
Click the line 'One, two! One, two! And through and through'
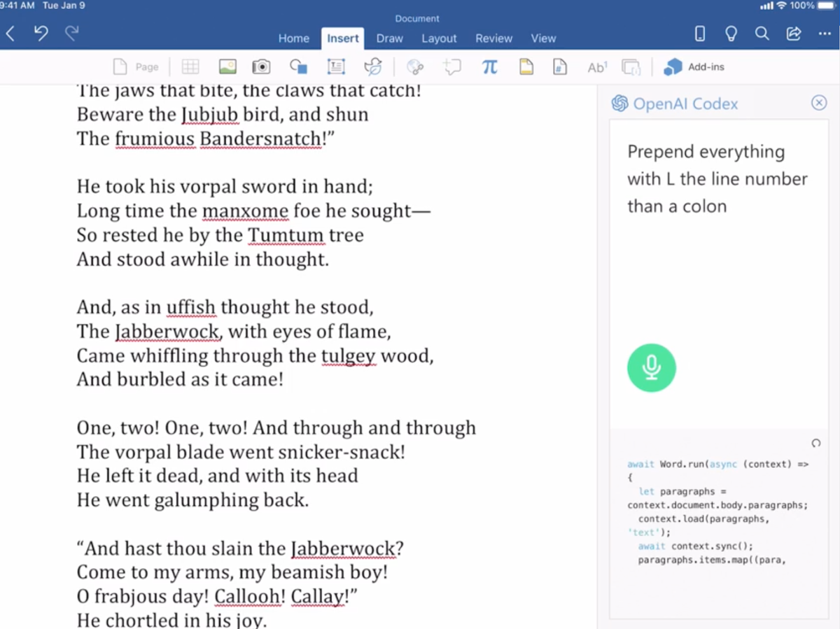point(276,428)
